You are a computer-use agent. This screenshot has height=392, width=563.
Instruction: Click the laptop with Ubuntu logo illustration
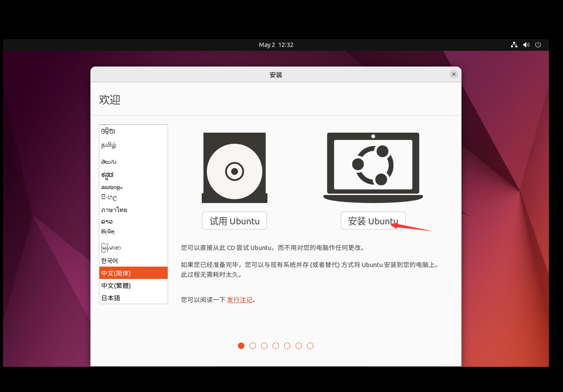(x=373, y=168)
